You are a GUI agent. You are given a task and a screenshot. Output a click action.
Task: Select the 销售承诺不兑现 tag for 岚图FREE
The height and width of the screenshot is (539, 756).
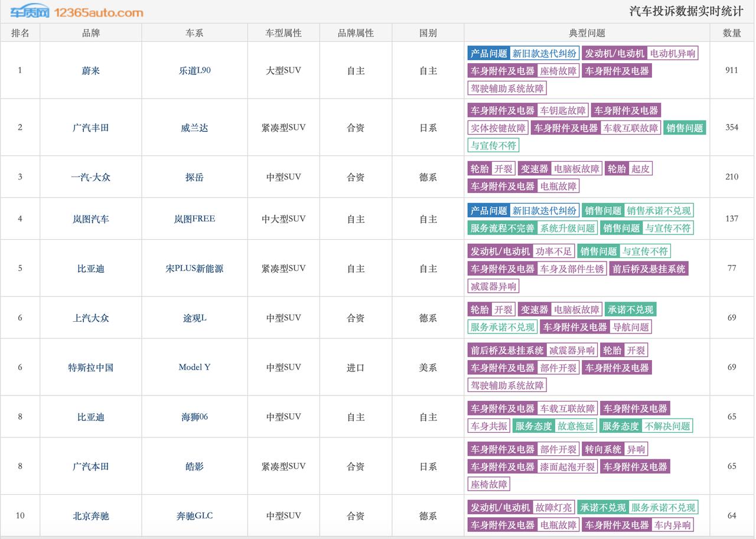coord(659,211)
